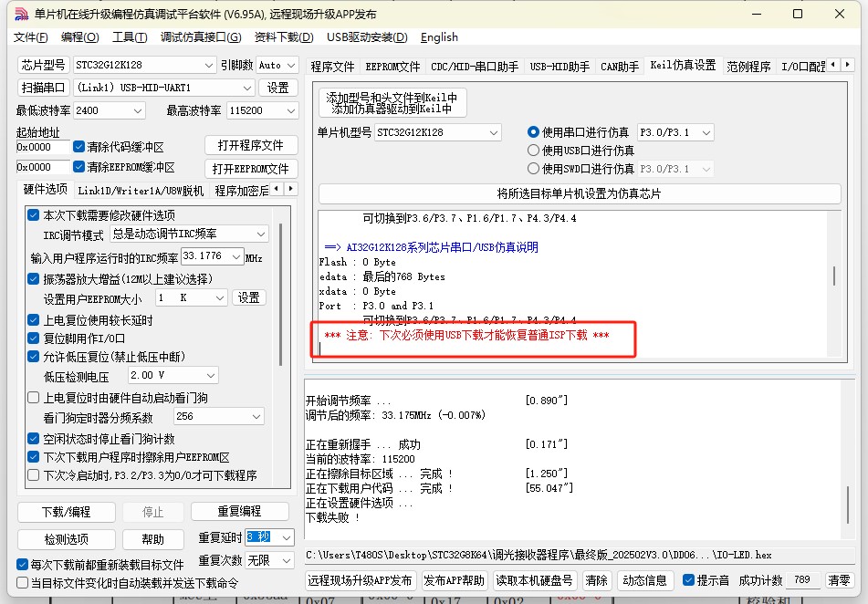Select the 硬件选项 tab
The width and height of the screenshot is (868, 604).
pos(46,190)
